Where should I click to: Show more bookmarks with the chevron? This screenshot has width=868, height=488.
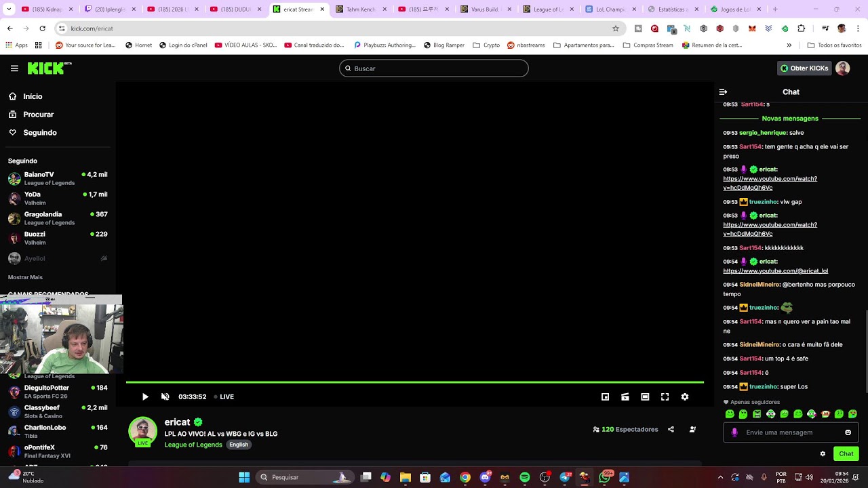point(789,45)
